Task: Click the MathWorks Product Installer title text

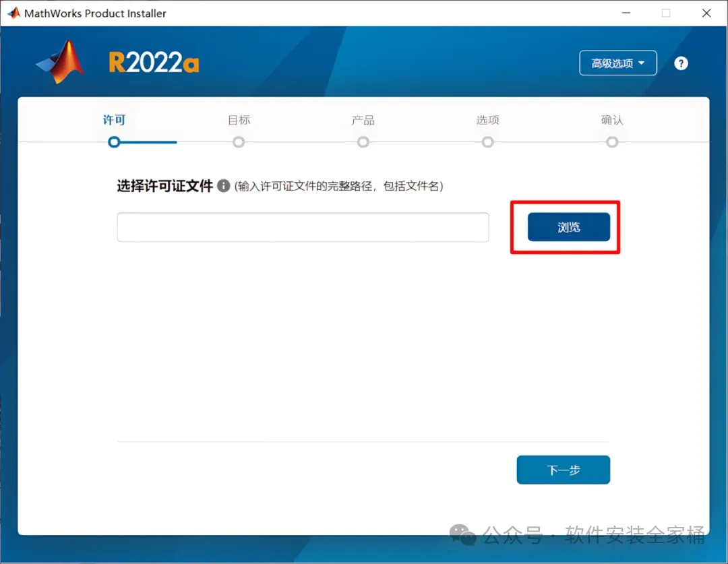Action: [x=95, y=13]
